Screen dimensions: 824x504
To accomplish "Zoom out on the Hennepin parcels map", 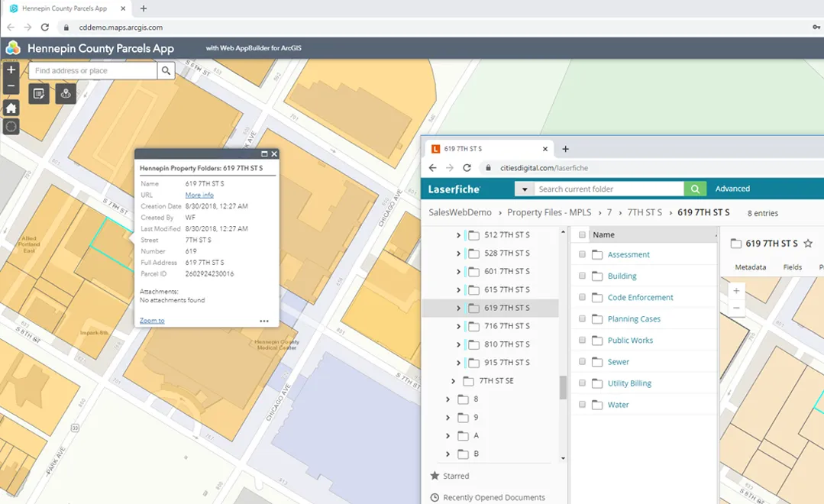I will click(x=11, y=86).
